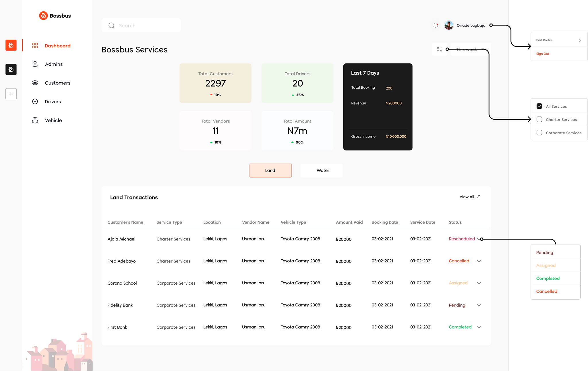Click the filter sliders icon

(439, 49)
